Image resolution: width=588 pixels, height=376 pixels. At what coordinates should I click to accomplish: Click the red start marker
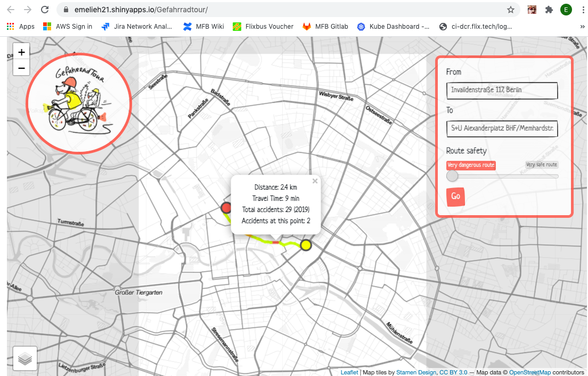pos(226,208)
